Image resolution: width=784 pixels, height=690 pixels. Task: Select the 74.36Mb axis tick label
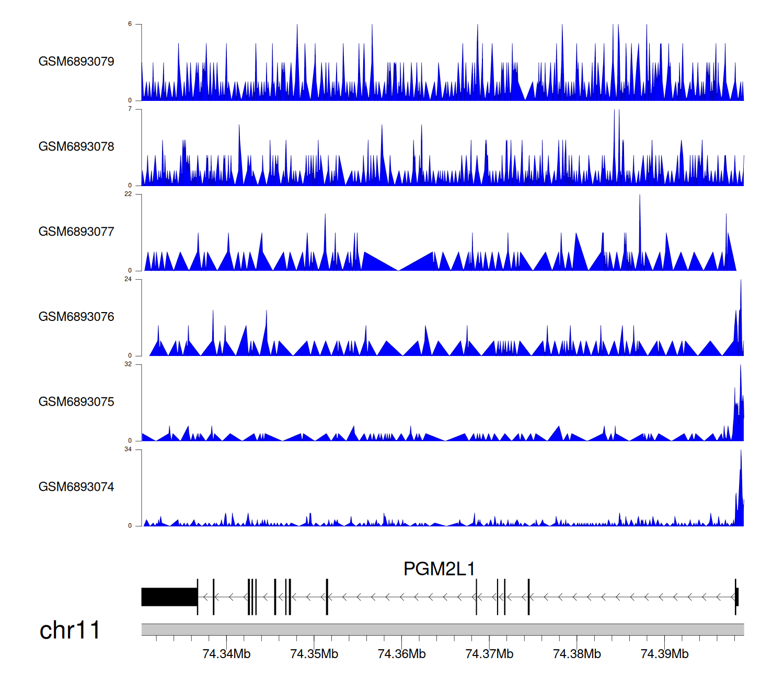click(x=401, y=654)
